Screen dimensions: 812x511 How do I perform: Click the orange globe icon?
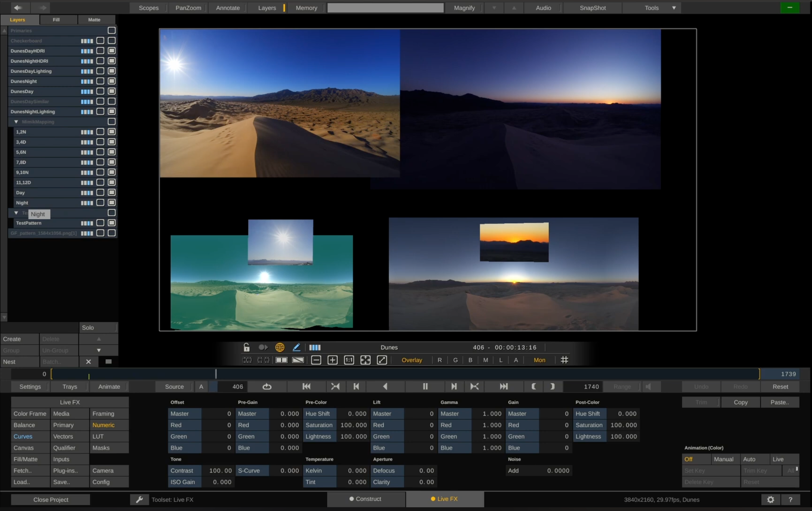point(280,347)
